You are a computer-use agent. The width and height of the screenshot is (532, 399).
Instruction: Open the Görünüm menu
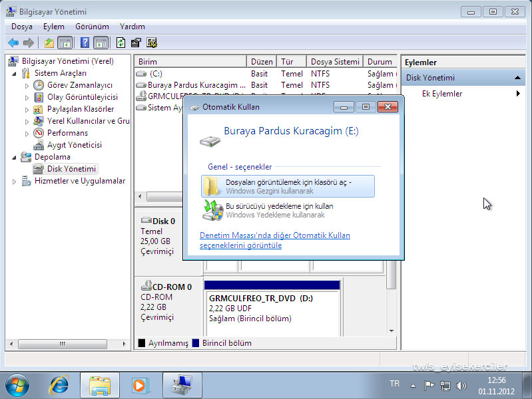(92, 27)
